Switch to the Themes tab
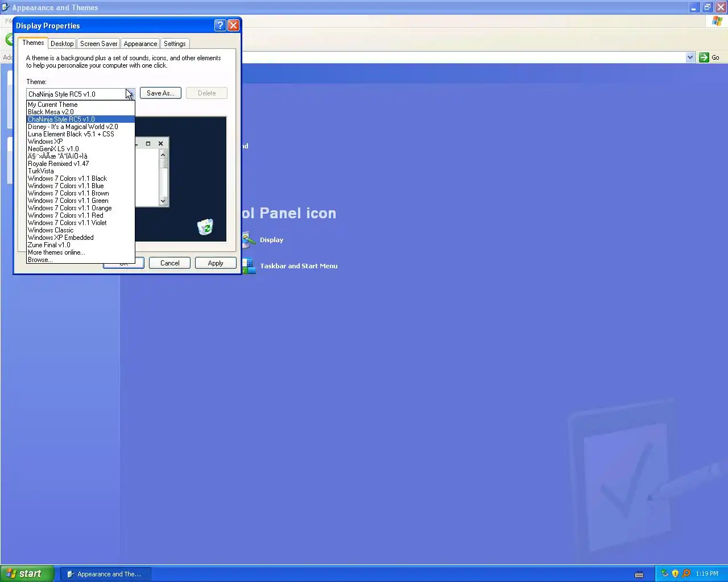This screenshot has width=728, height=582. click(x=33, y=43)
